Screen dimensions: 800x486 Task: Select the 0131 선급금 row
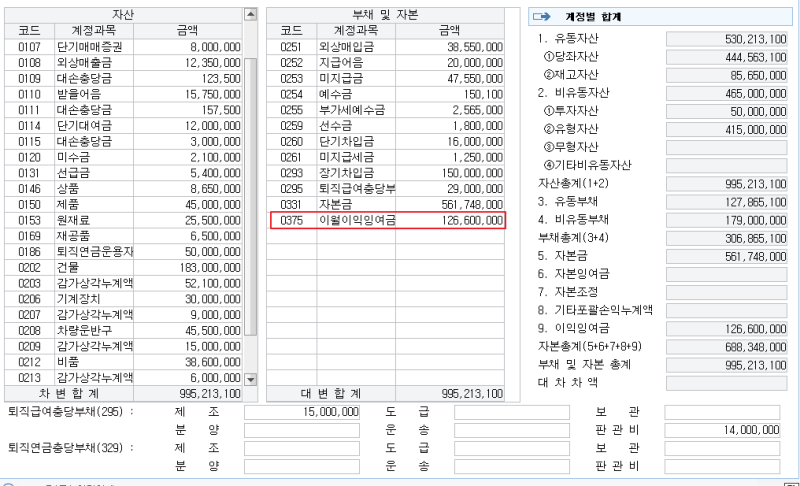point(123,173)
